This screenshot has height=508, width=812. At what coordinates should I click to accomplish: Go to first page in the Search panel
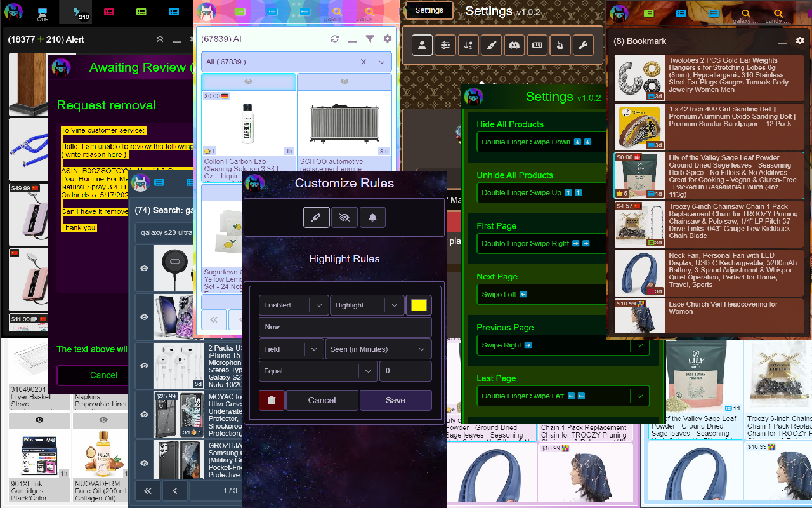click(148, 491)
